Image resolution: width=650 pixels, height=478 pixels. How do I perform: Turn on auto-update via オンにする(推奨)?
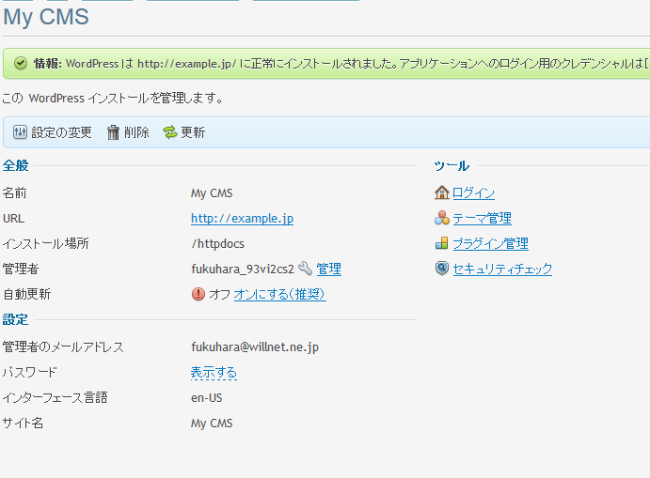pos(280,294)
